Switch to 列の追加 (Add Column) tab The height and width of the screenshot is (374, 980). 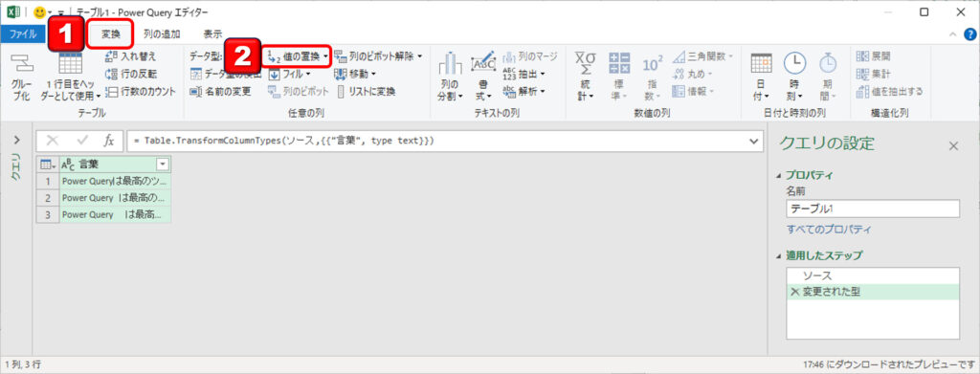point(161,34)
